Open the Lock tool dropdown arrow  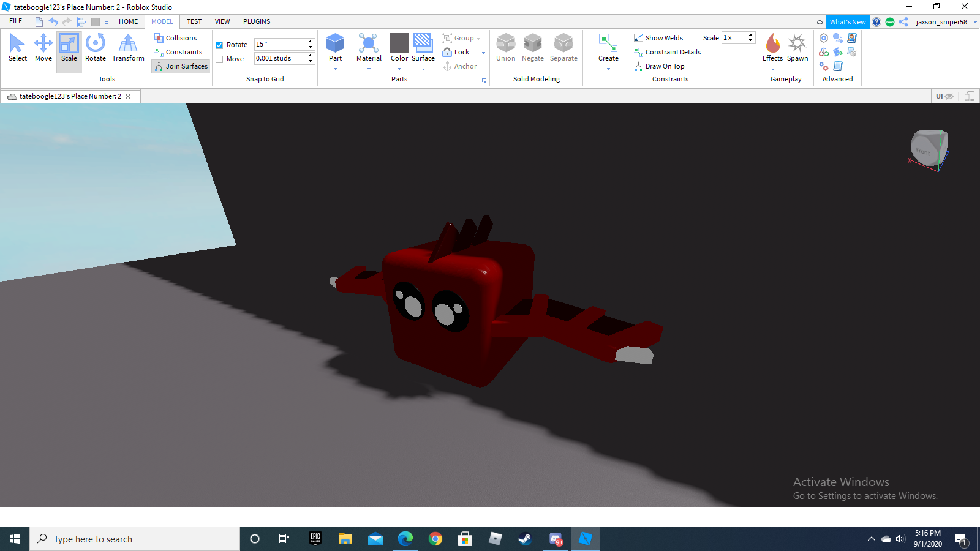483,53
